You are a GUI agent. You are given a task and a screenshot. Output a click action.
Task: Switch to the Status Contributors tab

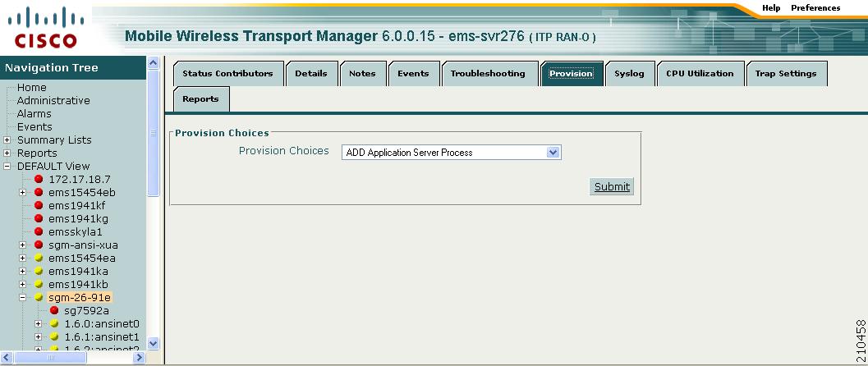(227, 74)
